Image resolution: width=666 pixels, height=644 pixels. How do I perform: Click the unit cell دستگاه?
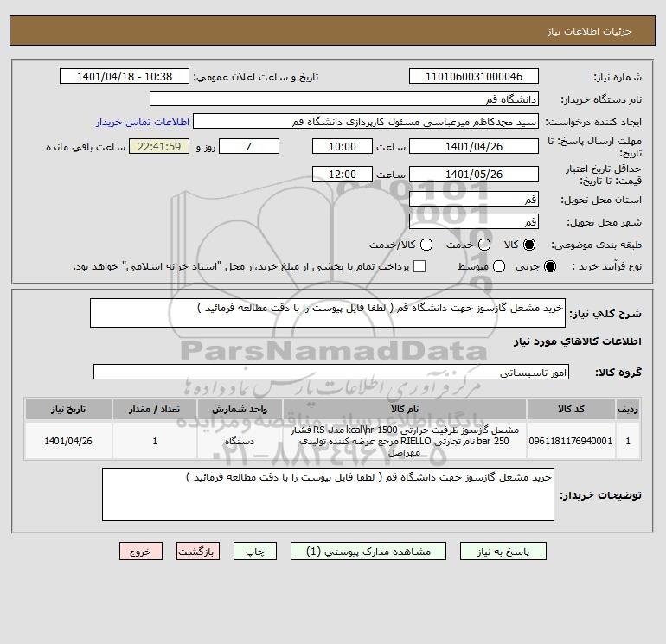[x=240, y=441]
